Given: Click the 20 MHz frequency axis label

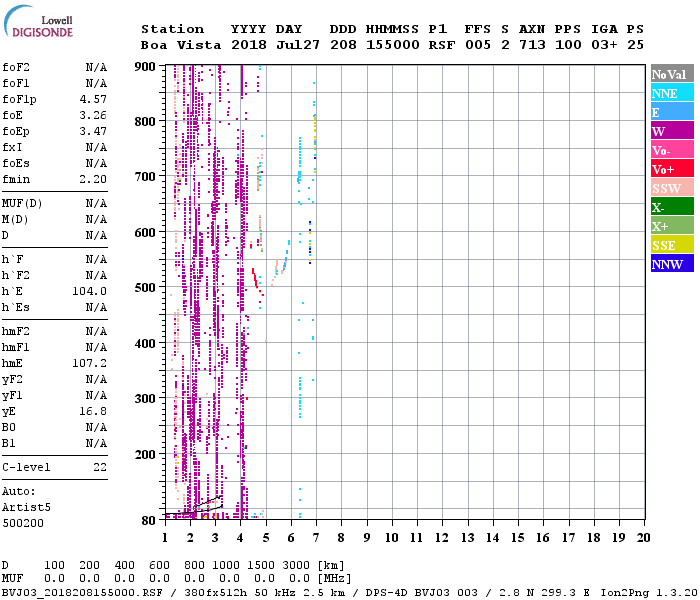Looking at the screenshot, I should click(643, 538).
